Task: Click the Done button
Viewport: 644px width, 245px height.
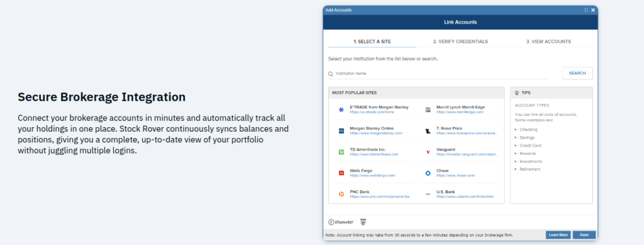Action: 584,235
